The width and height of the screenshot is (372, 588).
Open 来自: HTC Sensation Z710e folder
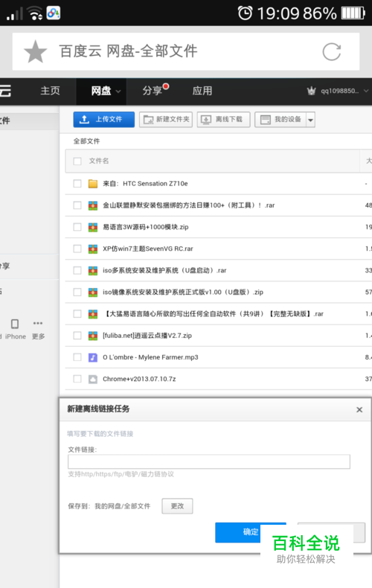tap(145, 183)
